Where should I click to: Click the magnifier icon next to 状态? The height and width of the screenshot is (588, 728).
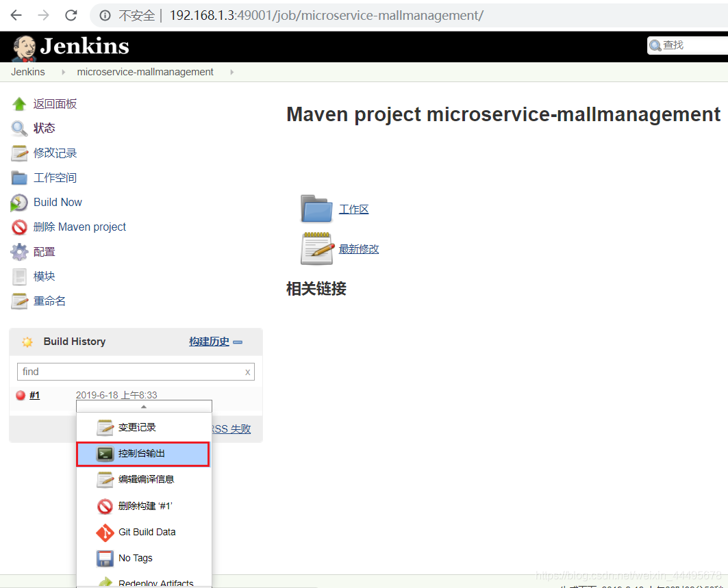19,129
